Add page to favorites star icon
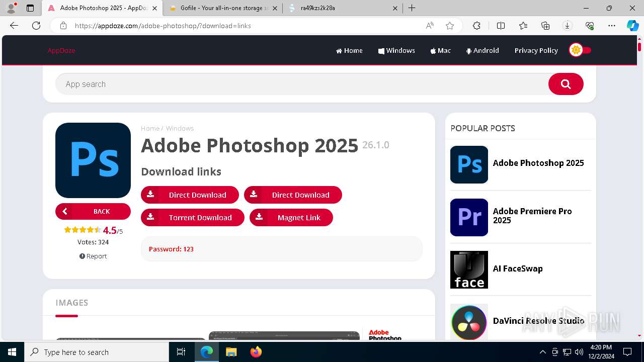This screenshot has width=644, height=362. coord(450,26)
